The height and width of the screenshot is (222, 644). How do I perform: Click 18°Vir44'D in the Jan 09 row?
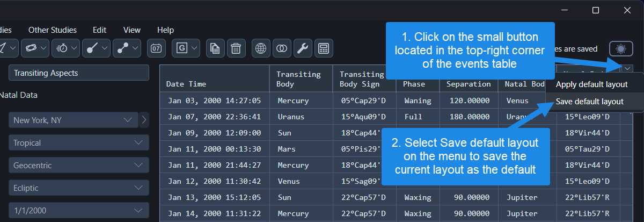point(588,133)
